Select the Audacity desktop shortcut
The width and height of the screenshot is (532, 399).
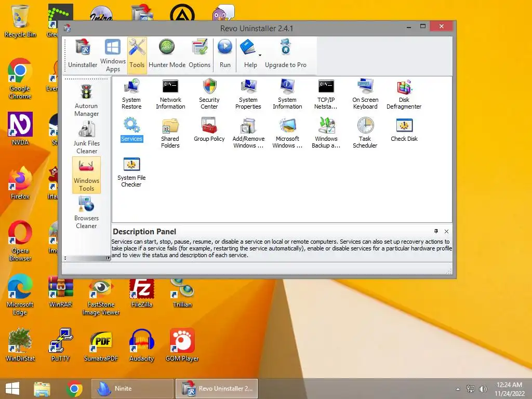pyautogui.click(x=141, y=345)
